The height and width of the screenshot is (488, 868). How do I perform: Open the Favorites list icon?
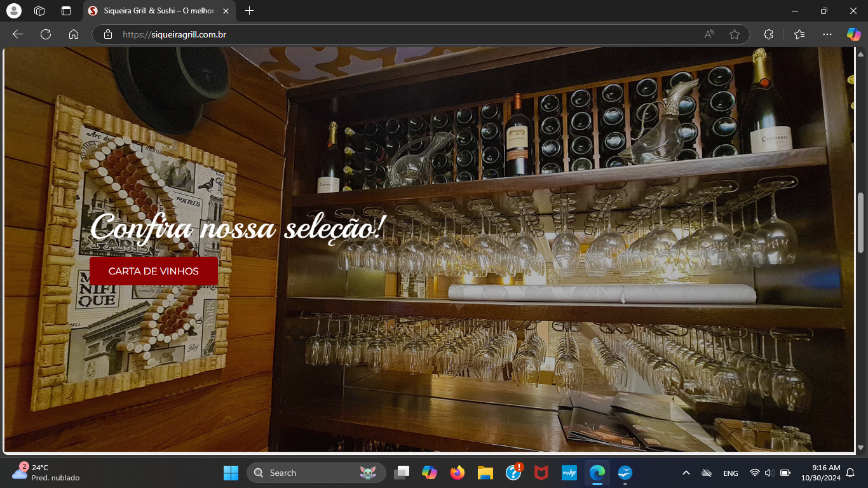799,34
